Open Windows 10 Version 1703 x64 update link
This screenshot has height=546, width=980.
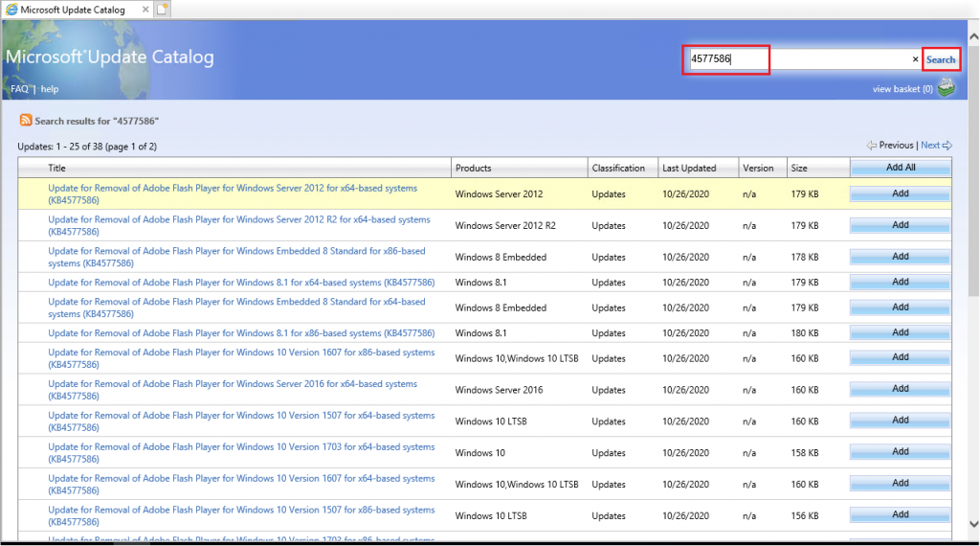[241, 453]
